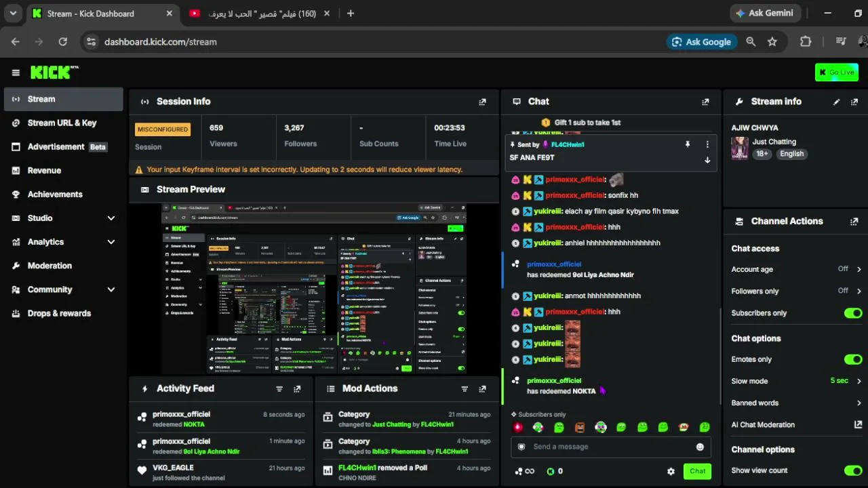Image resolution: width=868 pixels, height=488 pixels.
Task: Filter the Activity Feed list
Action: pos(279,389)
